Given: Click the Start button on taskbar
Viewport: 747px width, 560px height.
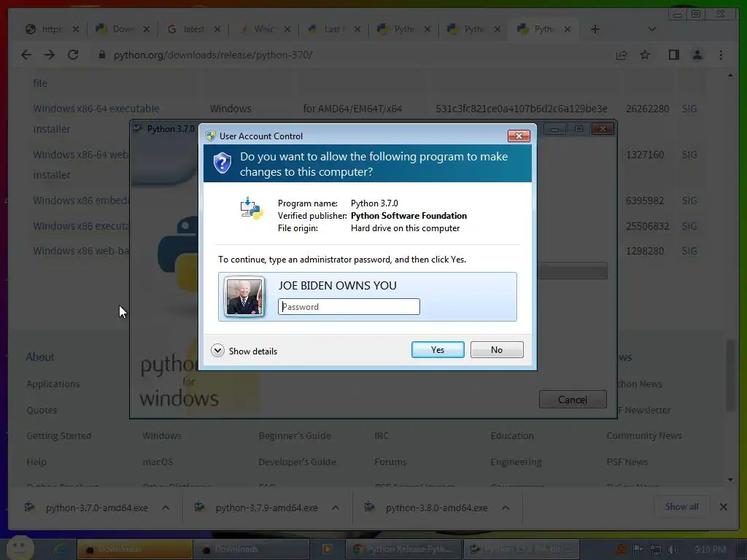Looking at the screenshot, I should coord(20,548).
